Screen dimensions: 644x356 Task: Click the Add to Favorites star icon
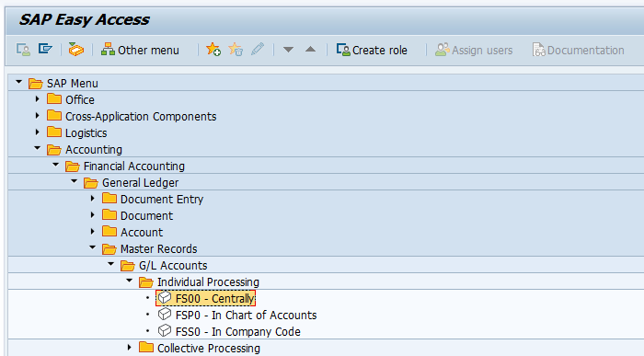pyautogui.click(x=213, y=50)
